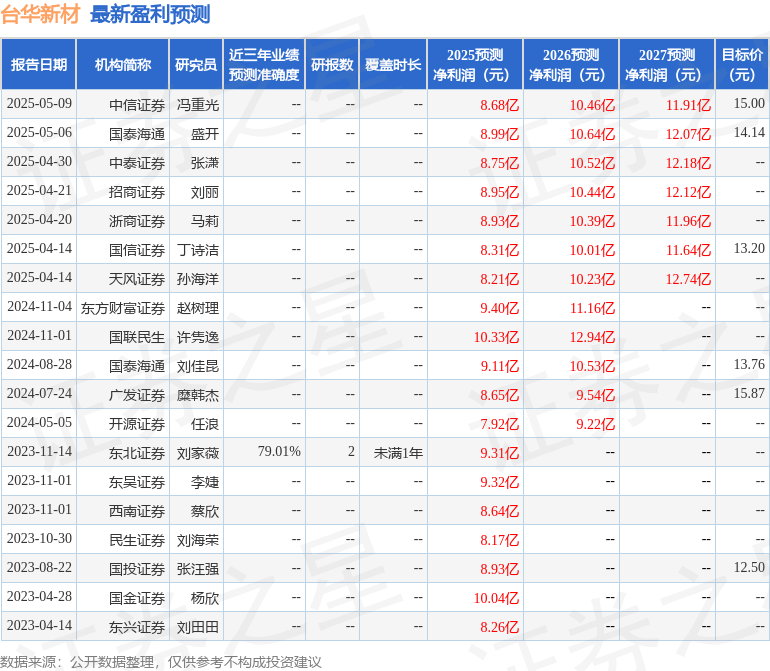Screen dimensions: 770x671
Task: Click the 10.33亿 profit forecast
Action: tap(496, 337)
